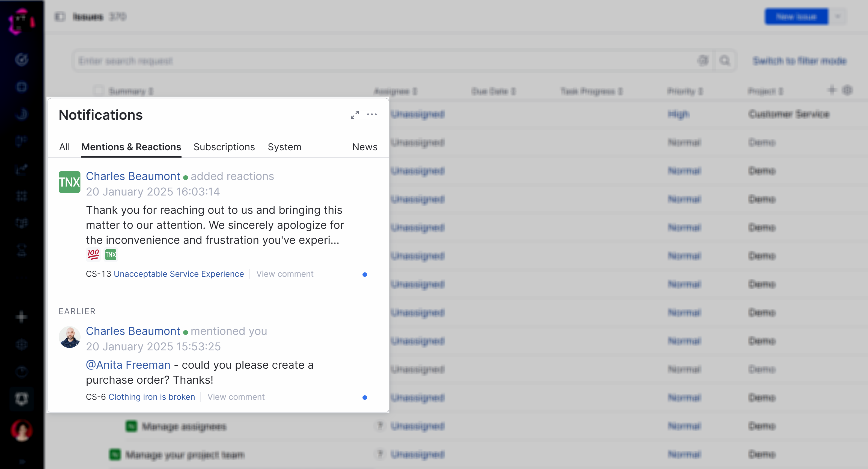Open user profile avatar in sidebar
868x469 pixels.
(22, 430)
